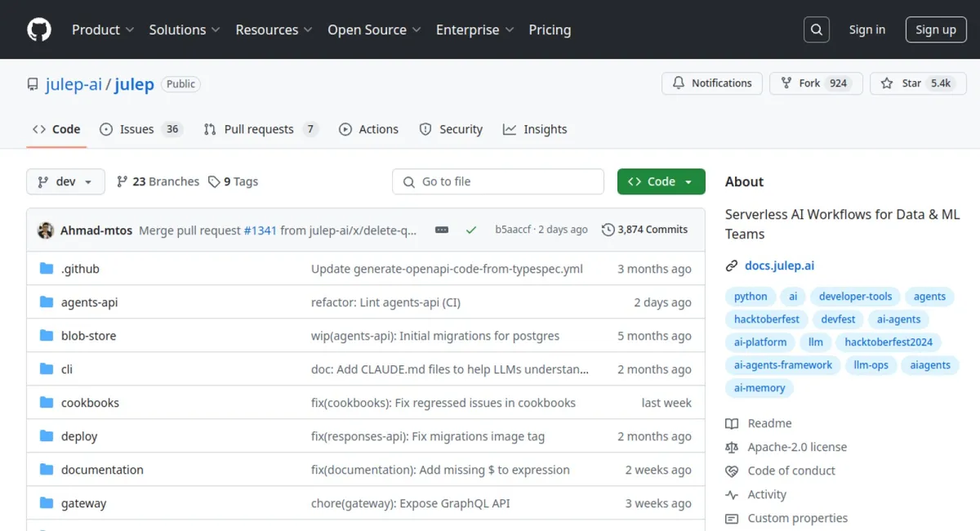Open pull request #1341 link
The image size is (980, 531).
(x=261, y=230)
